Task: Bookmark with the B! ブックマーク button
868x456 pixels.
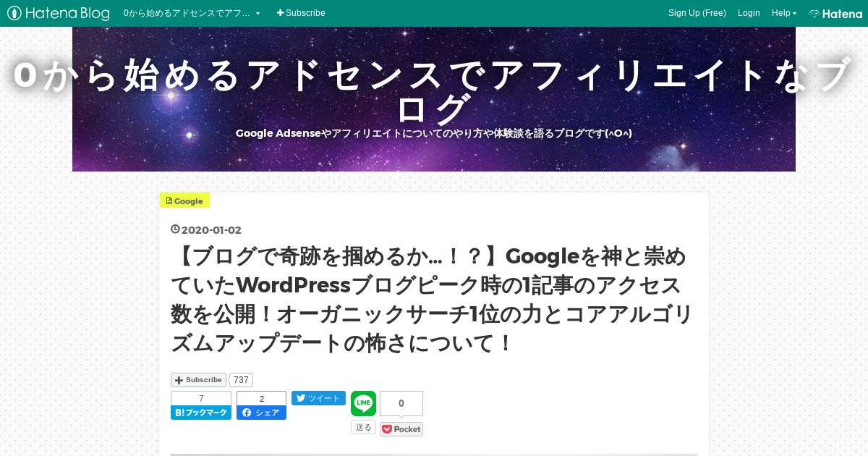Action: click(x=201, y=413)
